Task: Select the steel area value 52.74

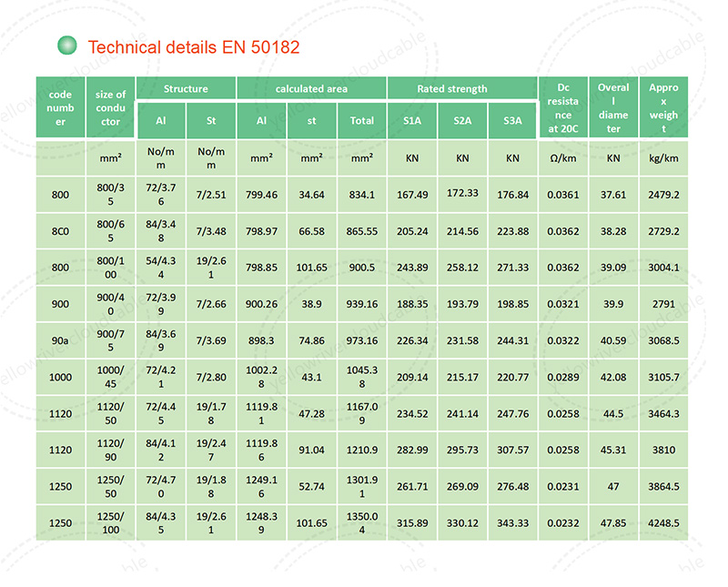Action: click(311, 487)
